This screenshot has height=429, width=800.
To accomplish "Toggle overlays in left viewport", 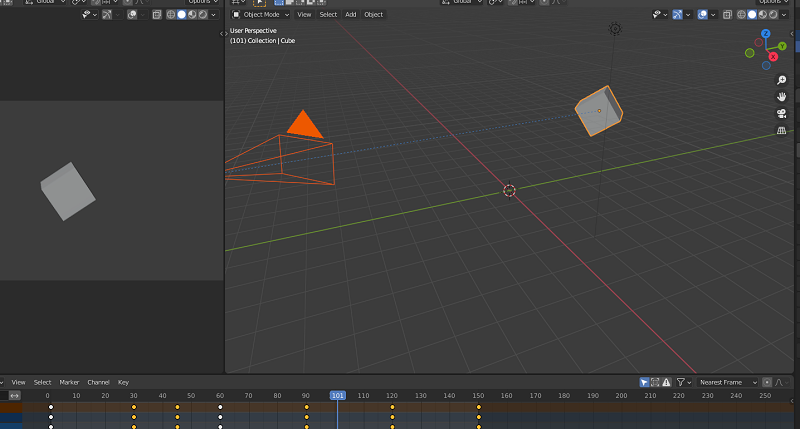I will [x=132, y=15].
